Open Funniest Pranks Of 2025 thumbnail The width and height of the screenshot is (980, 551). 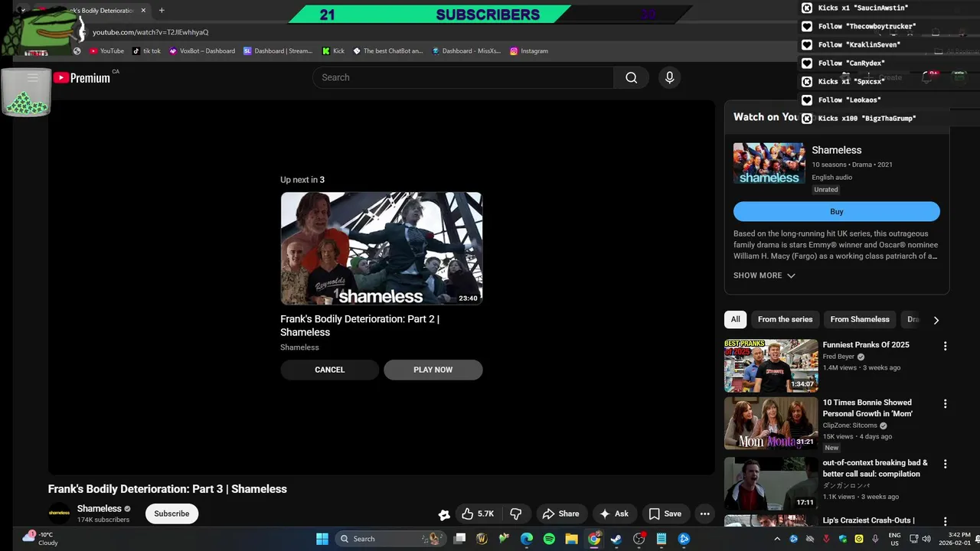pos(771,366)
